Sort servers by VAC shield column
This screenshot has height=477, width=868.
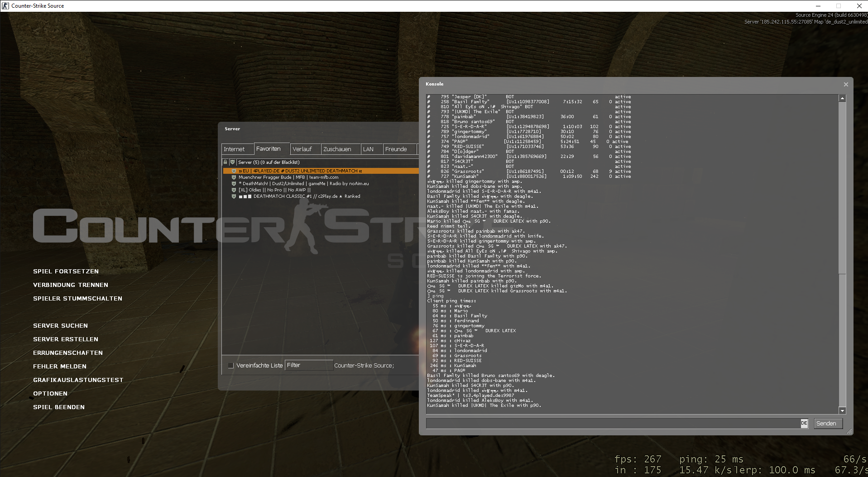pyautogui.click(x=232, y=162)
